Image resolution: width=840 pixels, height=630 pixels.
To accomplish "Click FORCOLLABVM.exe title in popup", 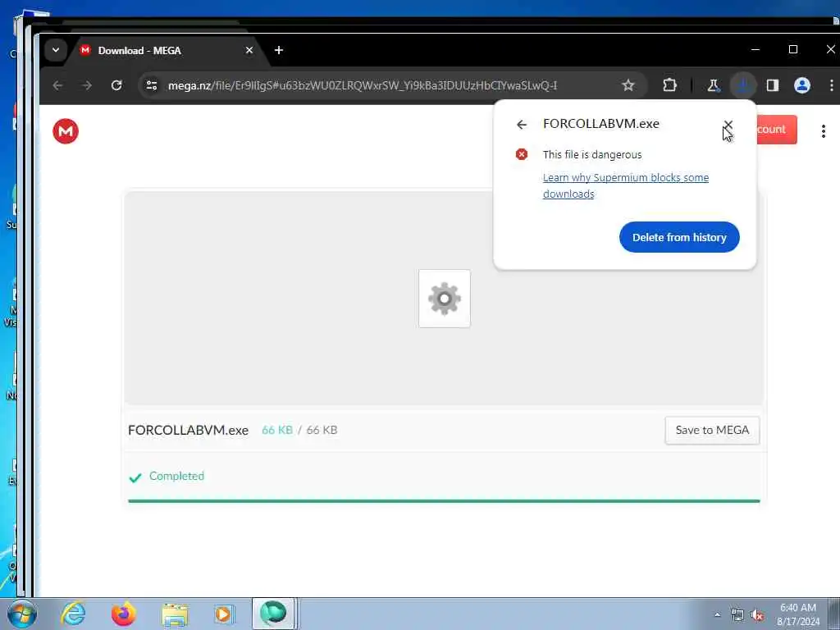I will point(601,124).
